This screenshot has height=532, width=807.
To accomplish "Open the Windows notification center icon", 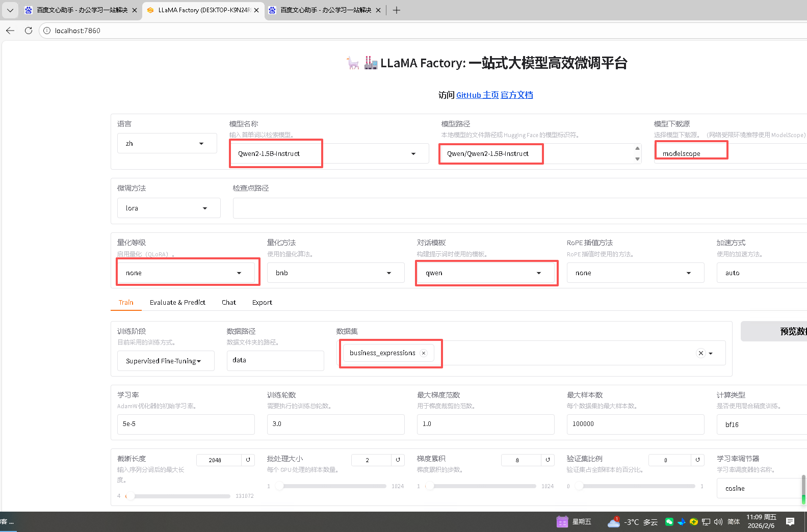I will [x=790, y=522].
